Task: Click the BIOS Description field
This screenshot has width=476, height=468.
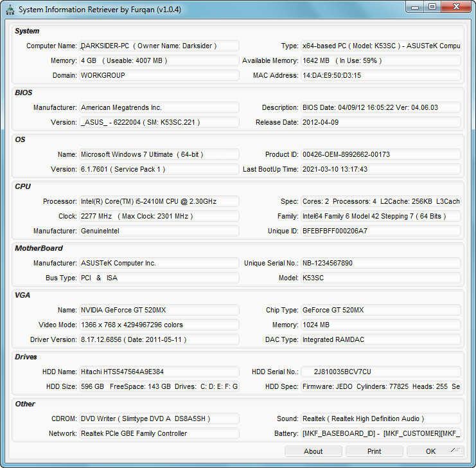Action: tap(381, 107)
